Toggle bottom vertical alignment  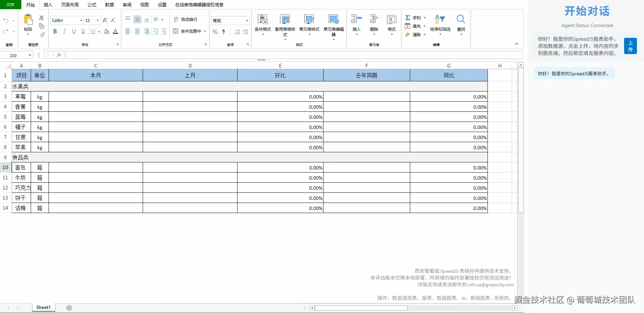(x=147, y=20)
